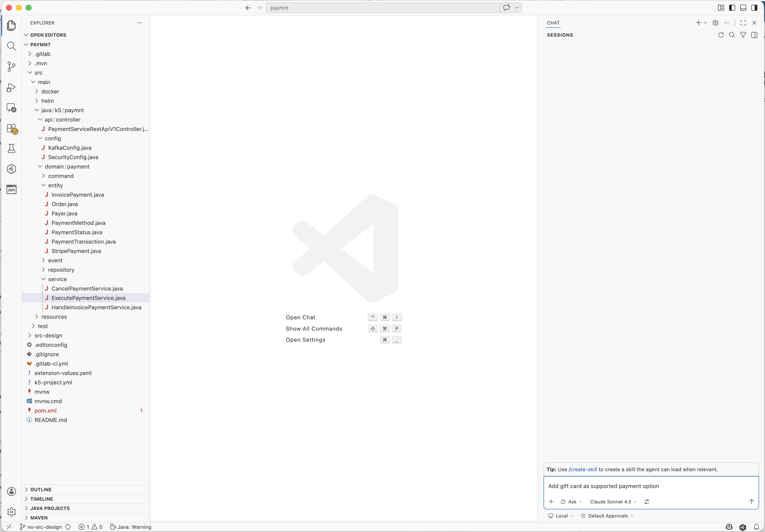Expand the new chat options chevron
This screenshot has height=532, width=765.
(705, 23)
